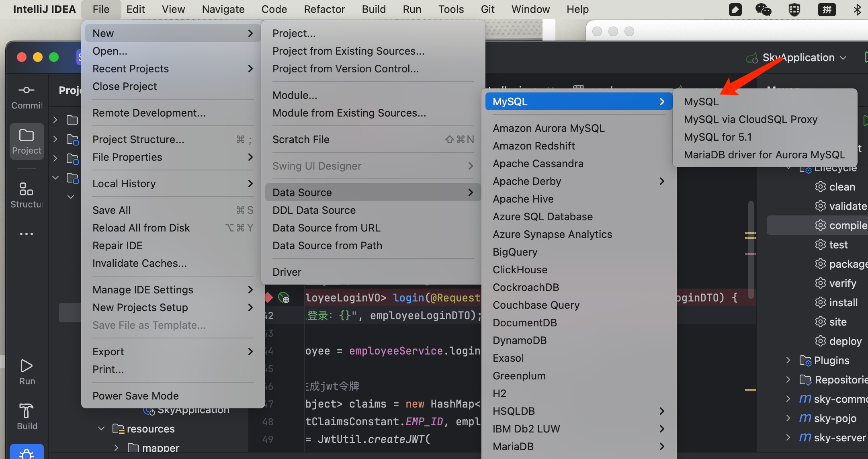Screen dimensions: 868x459
Task: Open the SkyApplication run configuration dropdown
Action: pos(796,57)
